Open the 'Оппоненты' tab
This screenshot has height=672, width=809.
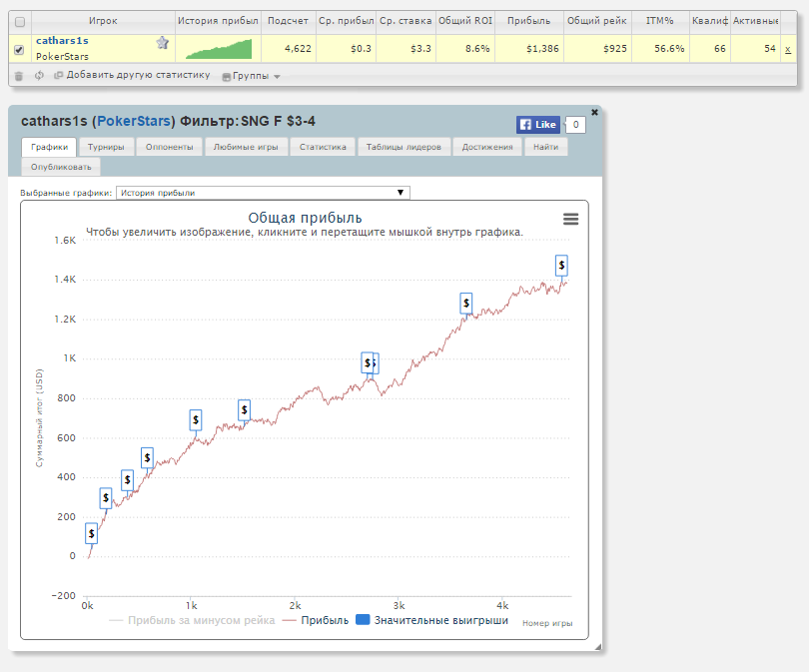(169, 147)
